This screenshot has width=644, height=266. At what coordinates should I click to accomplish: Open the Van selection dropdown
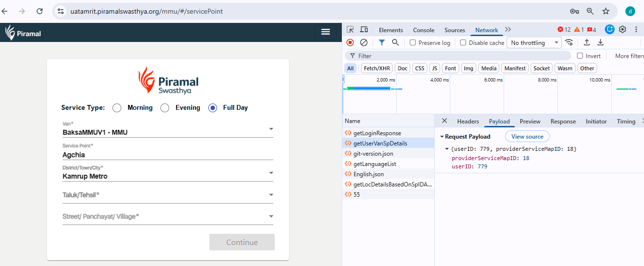(271, 129)
